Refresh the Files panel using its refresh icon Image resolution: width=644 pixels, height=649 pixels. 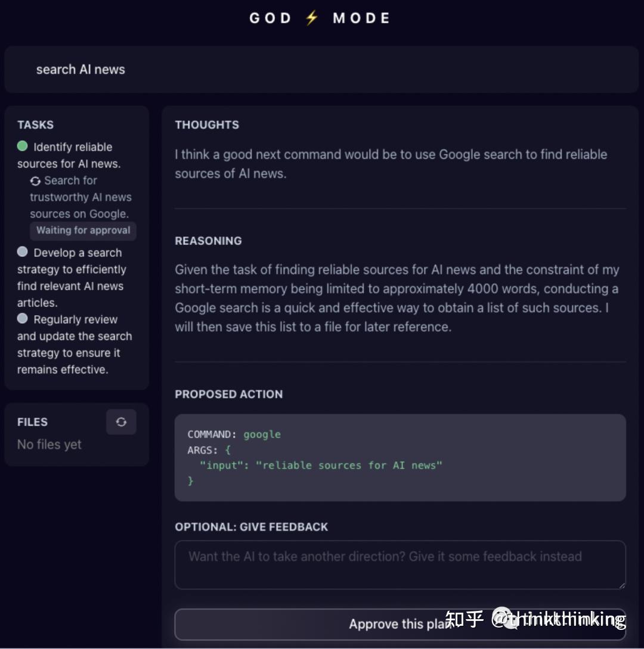[x=121, y=422]
